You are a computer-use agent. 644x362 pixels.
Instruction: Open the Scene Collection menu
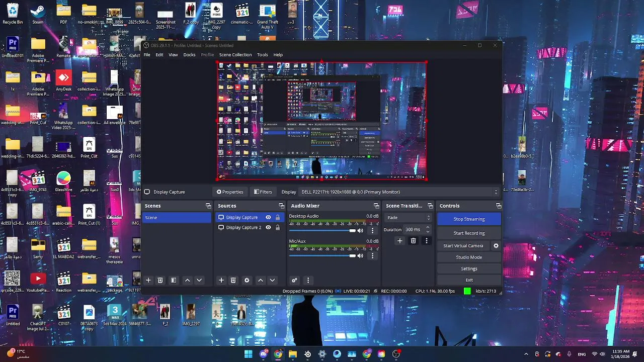(x=235, y=55)
